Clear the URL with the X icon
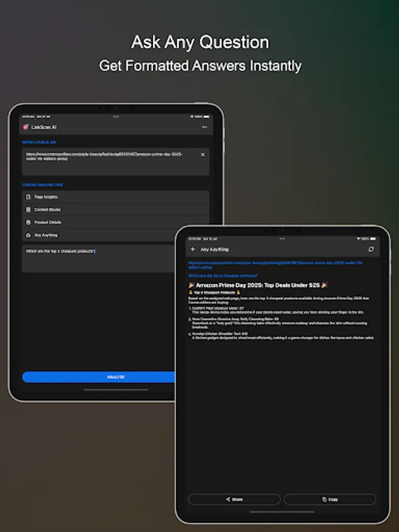399x532 pixels. [203, 155]
